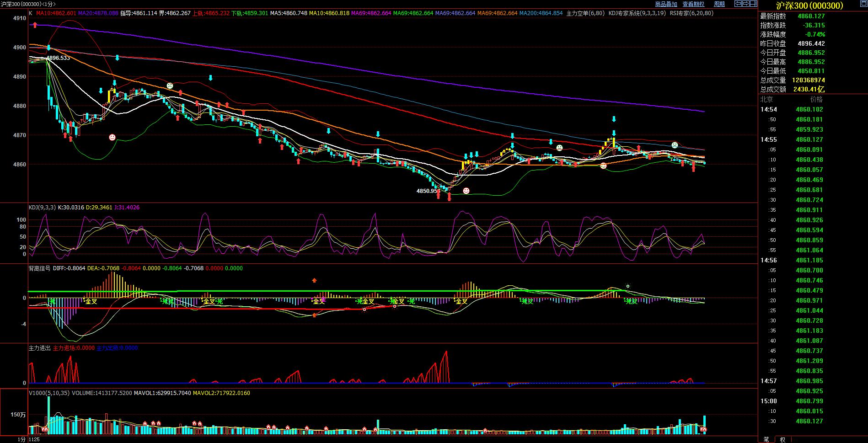The height and width of the screenshot is (443, 868).
Task: Click the red smiley face near 4850.95 low
Action: [466, 191]
